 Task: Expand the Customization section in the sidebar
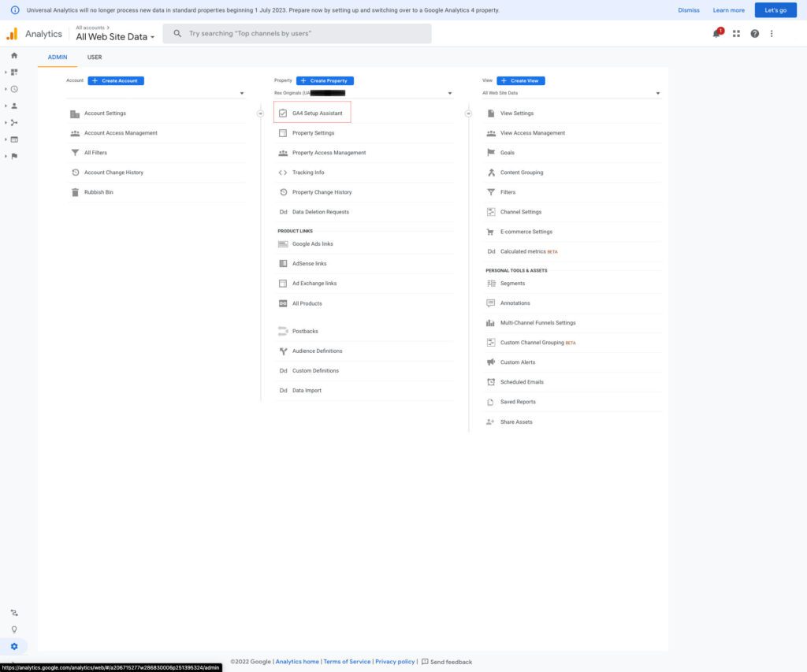13,71
